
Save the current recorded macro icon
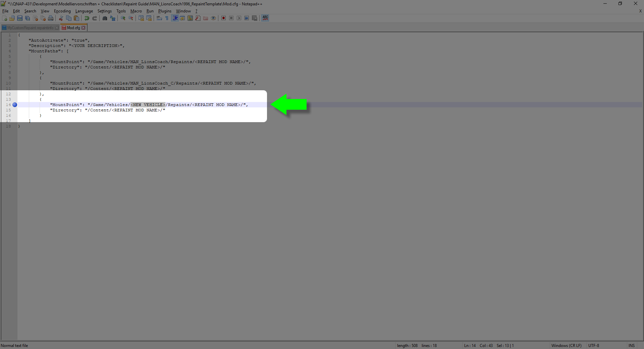pyautogui.click(x=255, y=18)
